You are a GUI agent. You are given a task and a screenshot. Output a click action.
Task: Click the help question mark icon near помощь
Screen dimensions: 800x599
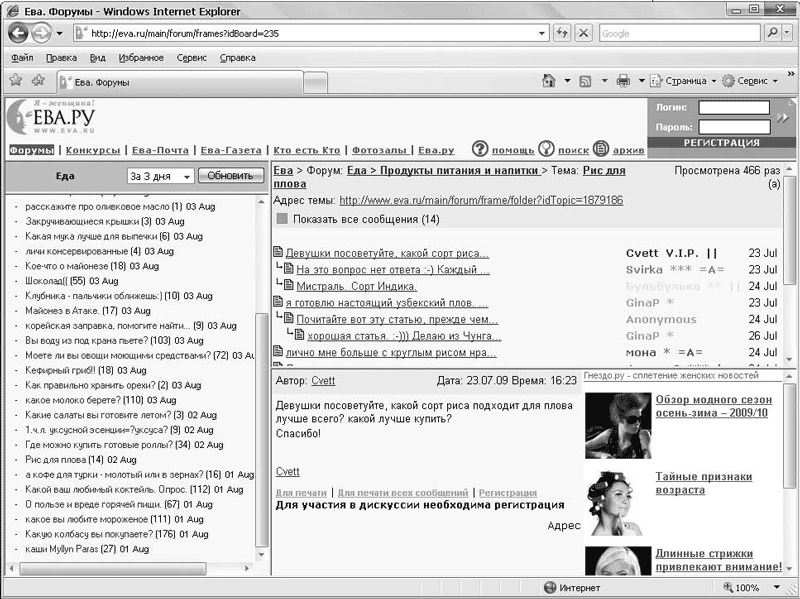tap(480, 149)
